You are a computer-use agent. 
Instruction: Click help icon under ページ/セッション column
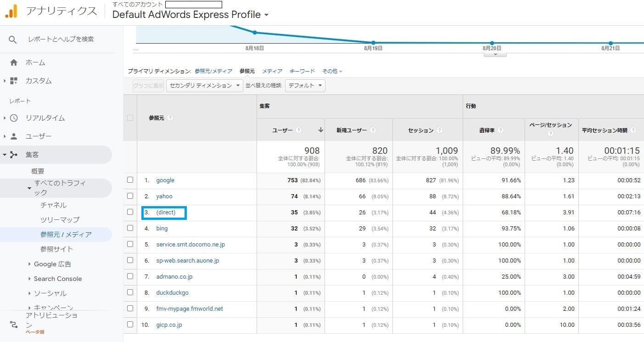point(551,134)
